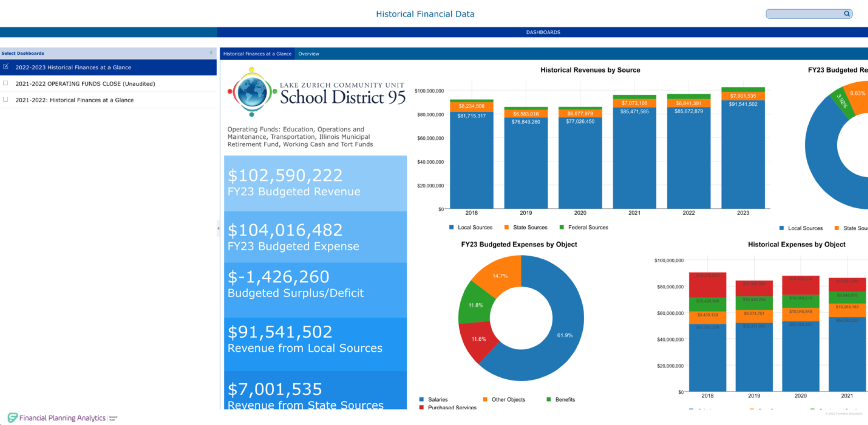Open 2022-2023 Historical Finances at a Glance
868x425 pixels.
(108, 67)
